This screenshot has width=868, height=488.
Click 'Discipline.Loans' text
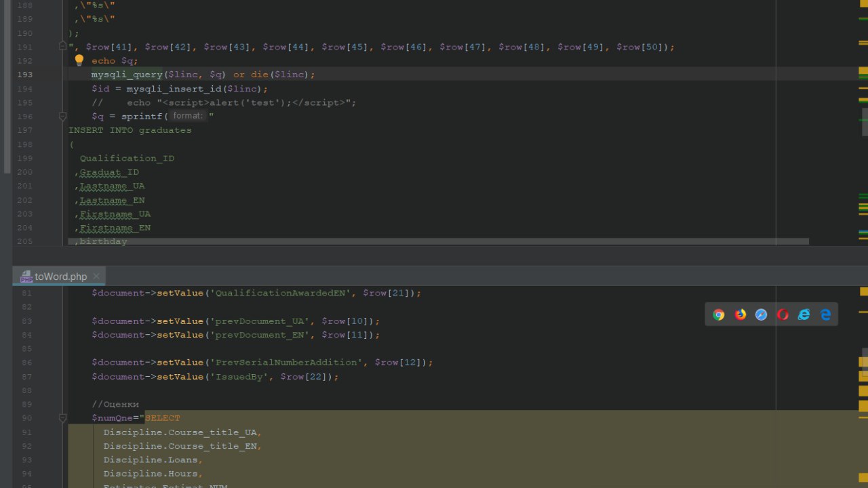click(151, 460)
